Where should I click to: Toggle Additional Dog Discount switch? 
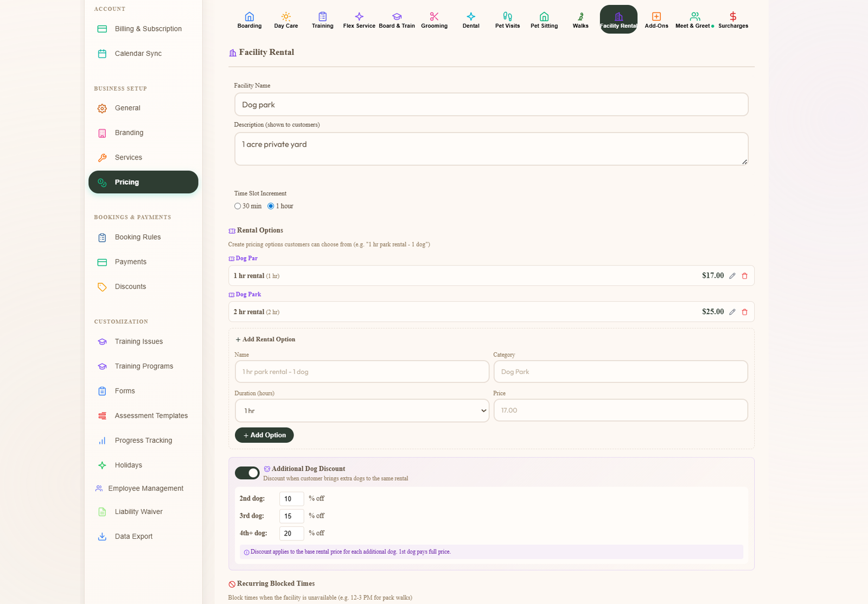pyautogui.click(x=247, y=473)
